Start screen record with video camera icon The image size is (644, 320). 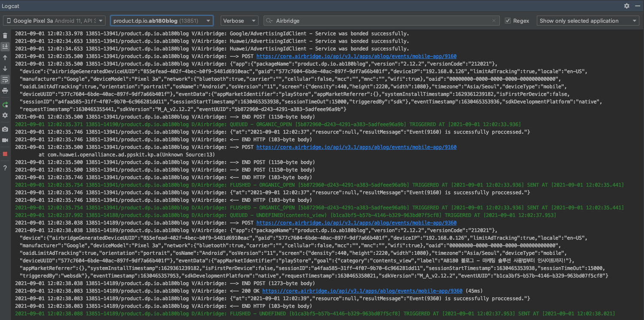click(x=5, y=140)
